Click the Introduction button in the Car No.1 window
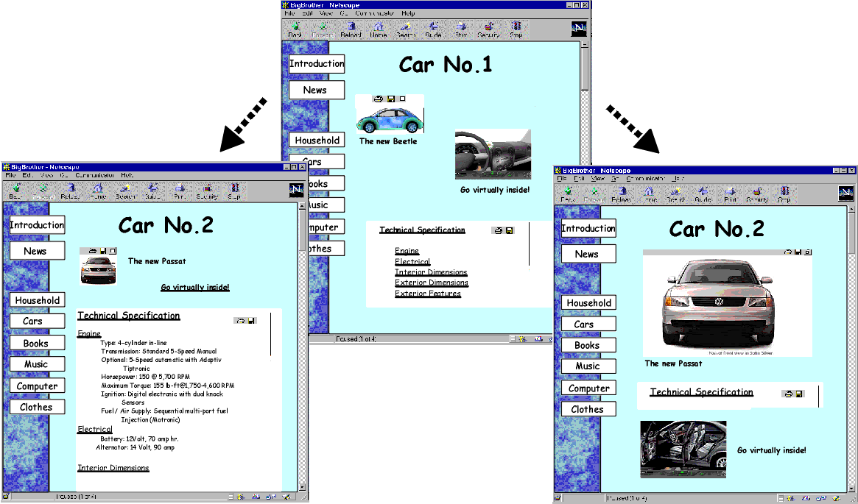 [x=317, y=63]
